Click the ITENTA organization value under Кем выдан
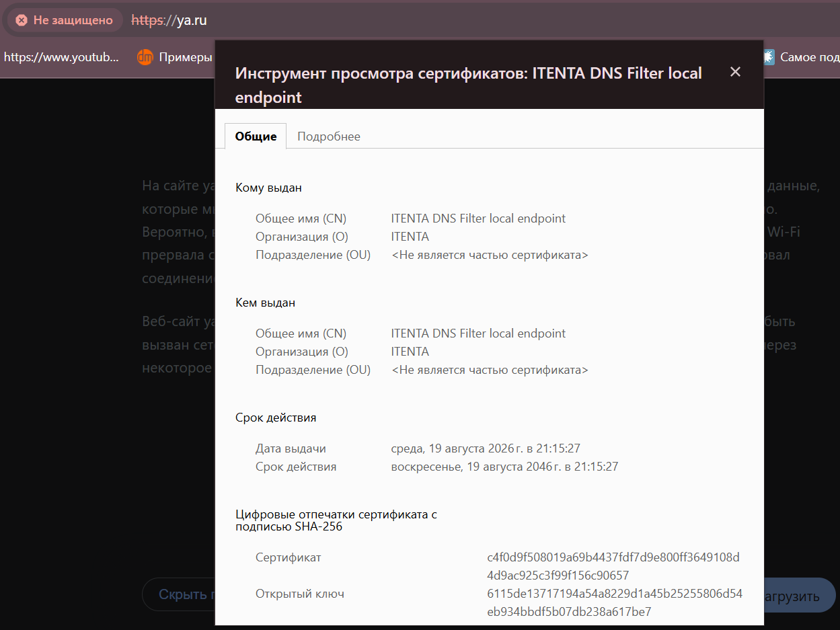Screen dimensions: 840x630 (x=410, y=352)
